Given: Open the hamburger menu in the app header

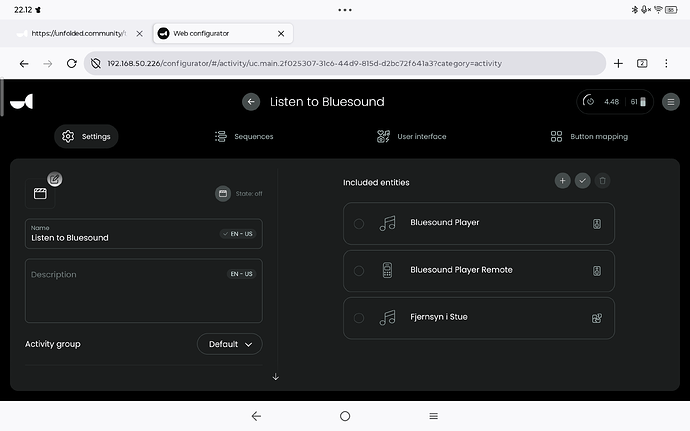Looking at the screenshot, I should 671,102.
